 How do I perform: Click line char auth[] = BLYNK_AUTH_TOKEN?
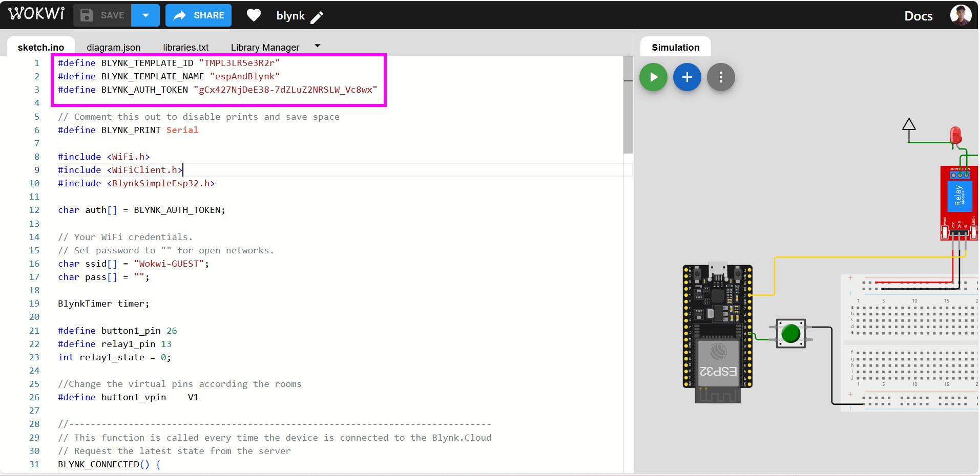pos(141,210)
